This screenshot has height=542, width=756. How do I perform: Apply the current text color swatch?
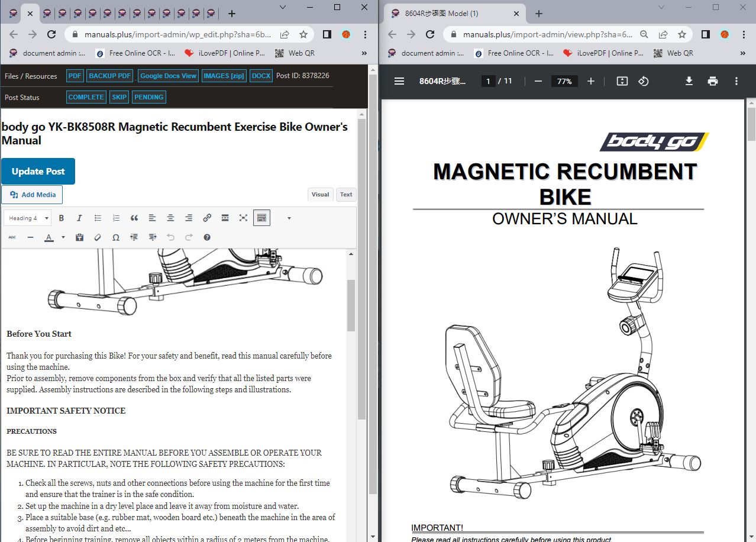(x=49, y=237)
